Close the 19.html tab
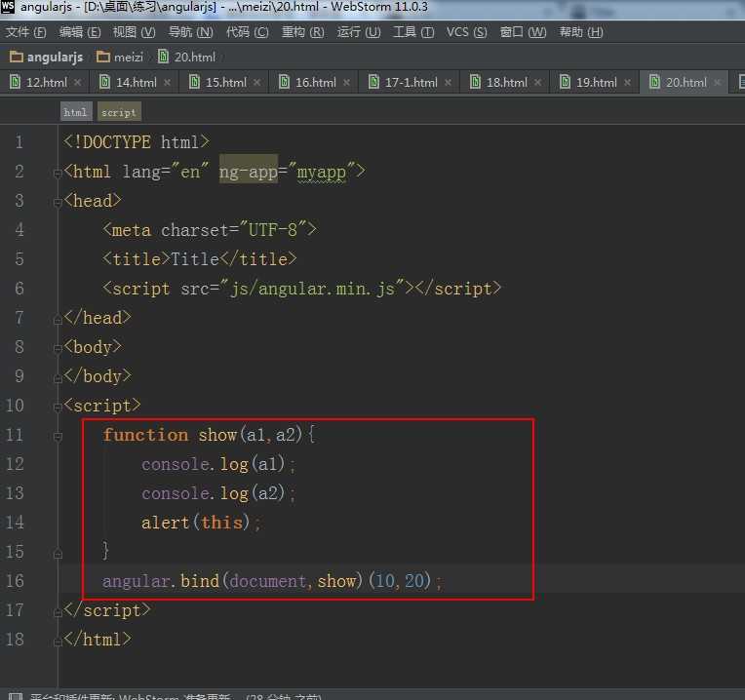This screenshot has width=745, height=700. [628, 83]
